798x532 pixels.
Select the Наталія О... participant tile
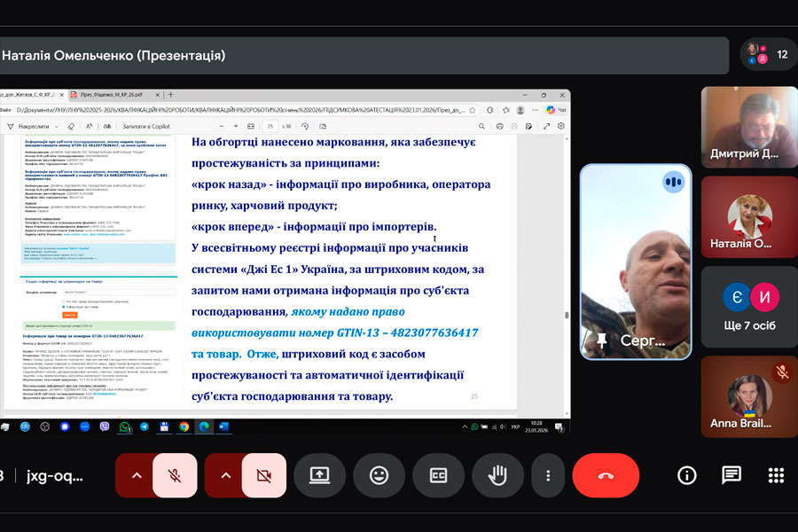pyautogui.click(x=749, y=217)
